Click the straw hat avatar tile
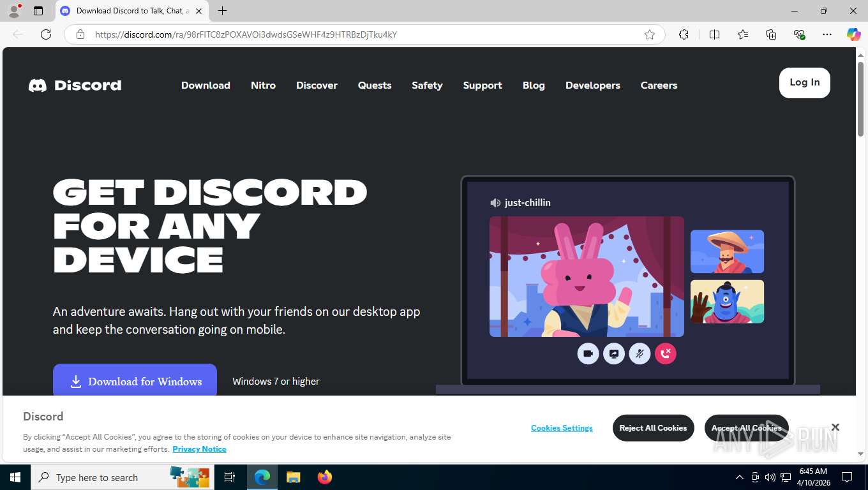 [x=727, y=251]
